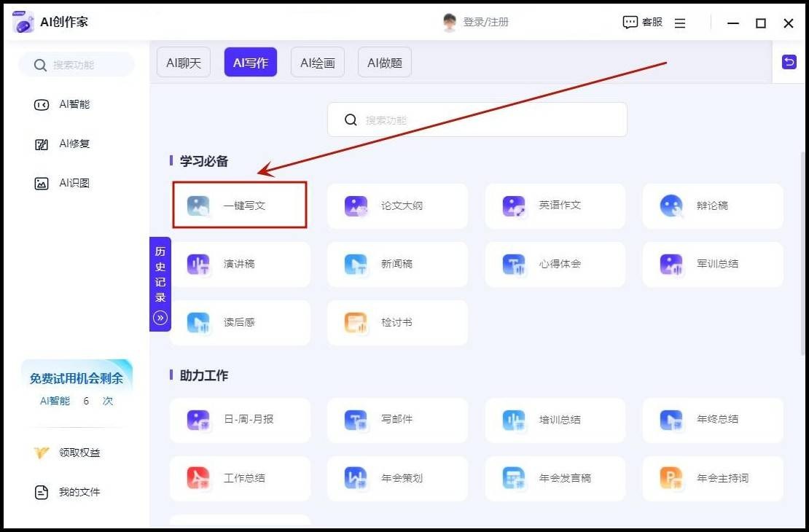Switch to the AI做题 tab
Image resolution: width=809 pixels, height=532 pixels.
click(385, 63)
